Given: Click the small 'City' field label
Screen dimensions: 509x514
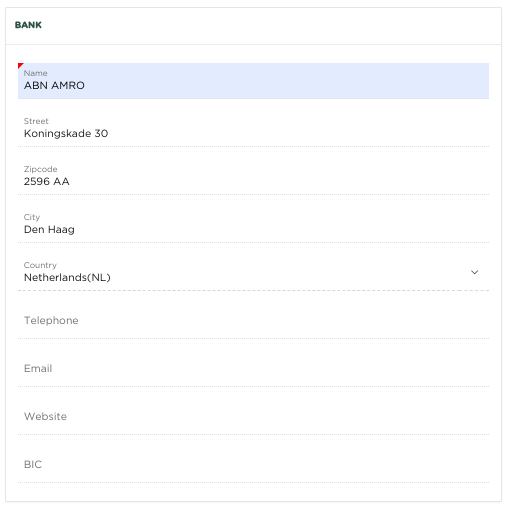Looking at the screenshot, I should [32, 217].
